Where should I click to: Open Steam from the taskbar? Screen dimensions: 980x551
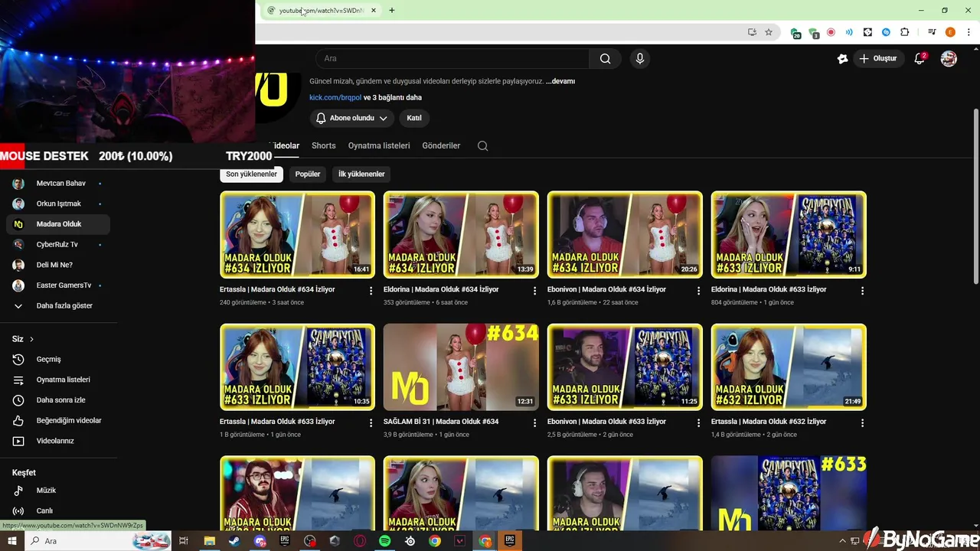234,541
